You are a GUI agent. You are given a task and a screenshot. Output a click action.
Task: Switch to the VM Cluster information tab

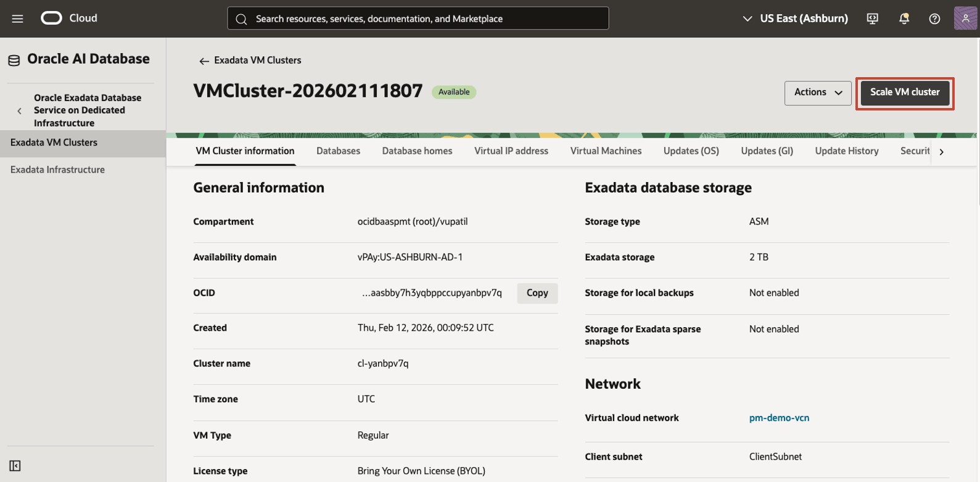pyautogui.click(x=245, y=151)
